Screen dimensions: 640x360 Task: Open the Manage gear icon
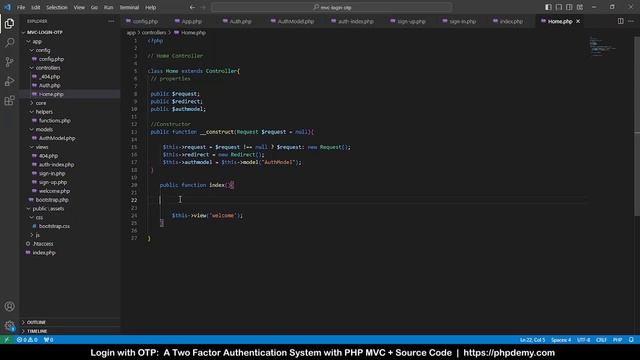pyautogui.click(x=9, y=326)
